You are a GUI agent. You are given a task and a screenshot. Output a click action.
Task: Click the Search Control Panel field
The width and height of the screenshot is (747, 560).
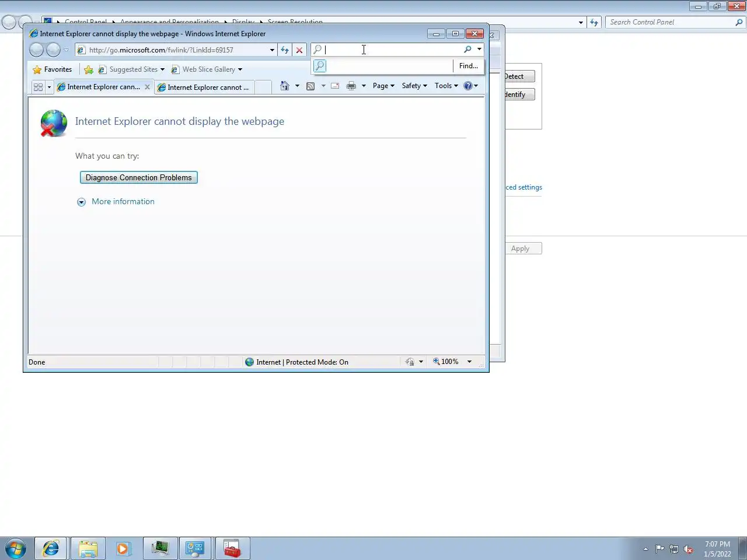click(x=671, y=22)
